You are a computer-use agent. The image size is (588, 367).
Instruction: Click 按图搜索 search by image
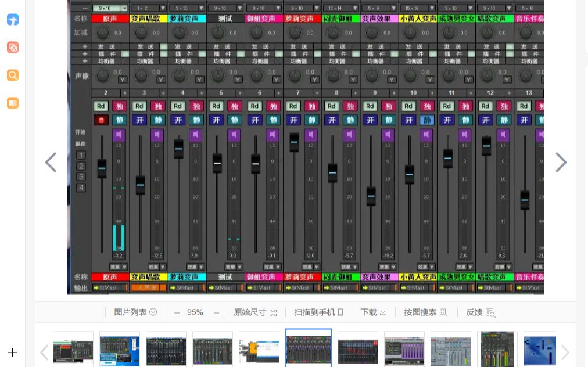425,312
